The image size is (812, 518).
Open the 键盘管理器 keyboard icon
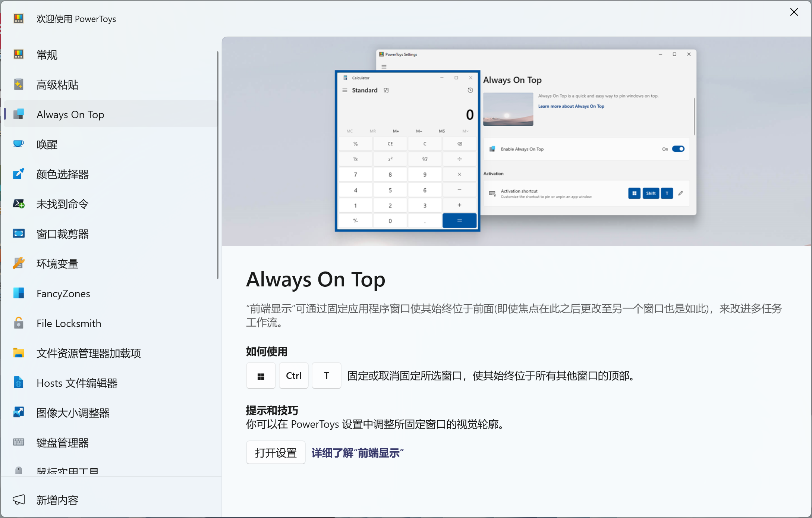[x=19, y=442]
